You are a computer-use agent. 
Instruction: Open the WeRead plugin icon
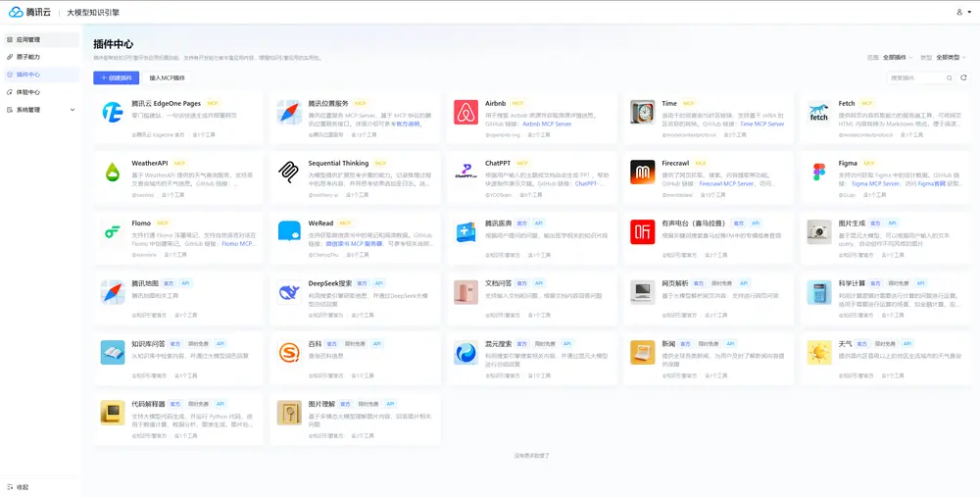[289, 231]
